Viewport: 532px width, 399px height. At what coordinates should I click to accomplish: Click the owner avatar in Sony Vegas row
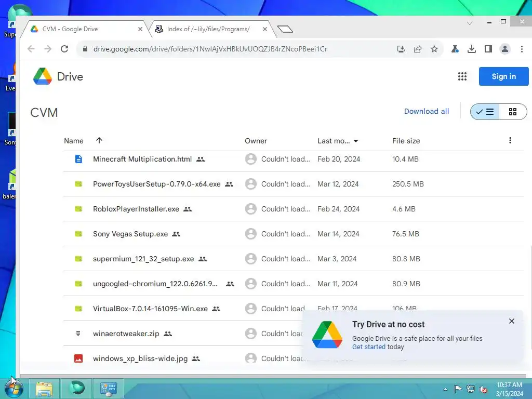click(251, 234)
